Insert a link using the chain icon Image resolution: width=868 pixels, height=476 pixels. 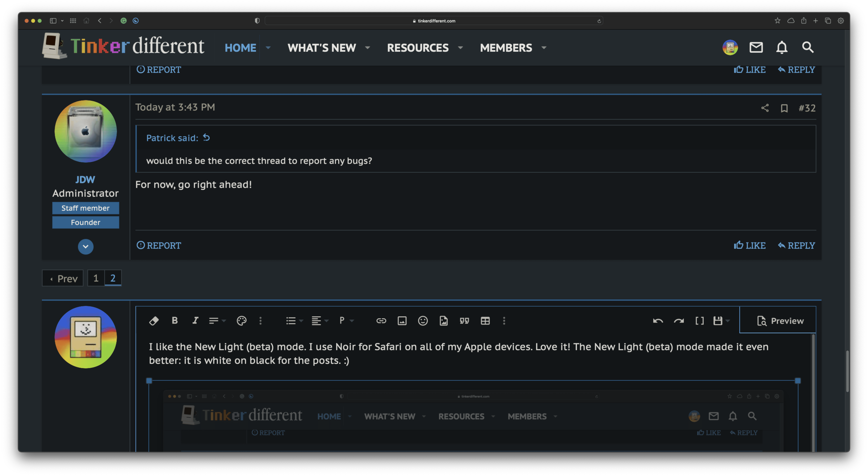(381, 320)
